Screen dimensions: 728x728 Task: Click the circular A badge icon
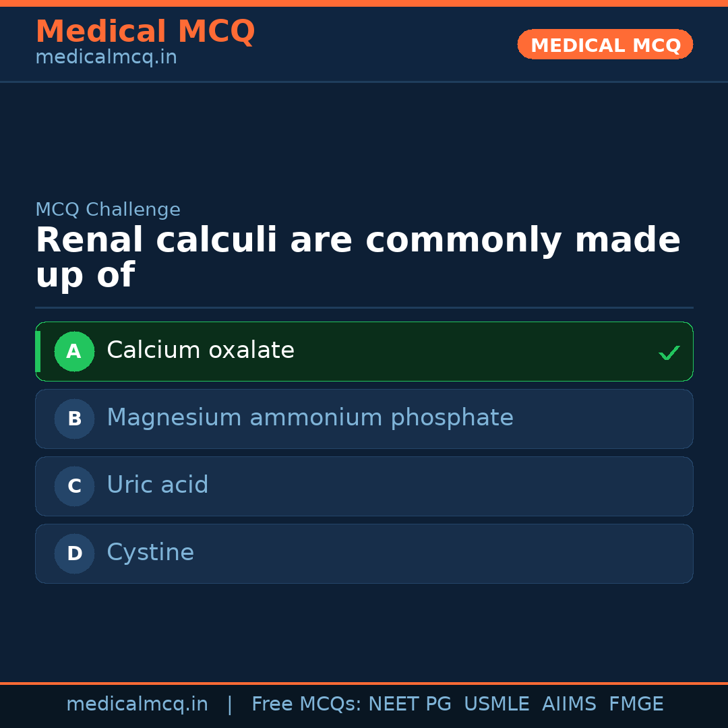[x=74, y=351]
